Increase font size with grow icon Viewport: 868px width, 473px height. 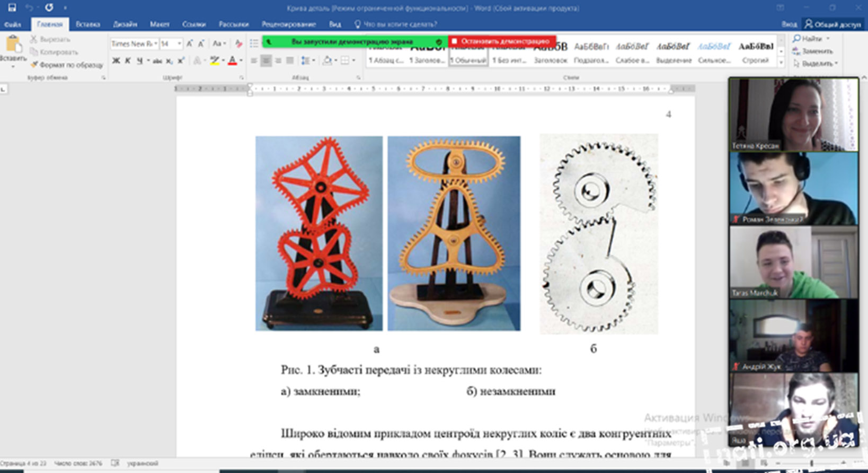click(x=190, y=43)
